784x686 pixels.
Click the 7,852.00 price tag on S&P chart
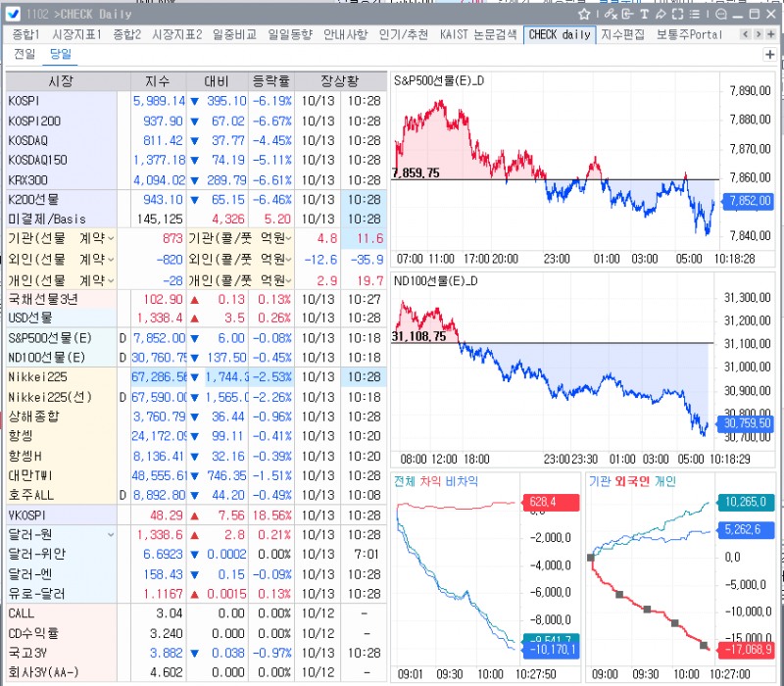pyautogui.click(x=749, y=201)
